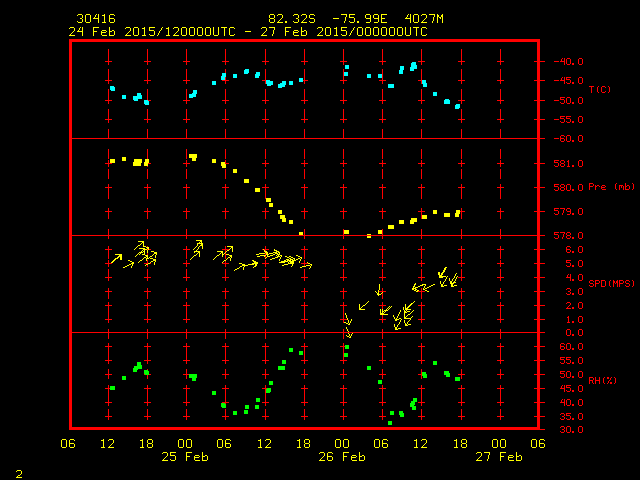Viewport: 640px width, 480px height.
Task: Click start time 24 Feb 2015/120000UTC
Action: [x=153, y=31]
